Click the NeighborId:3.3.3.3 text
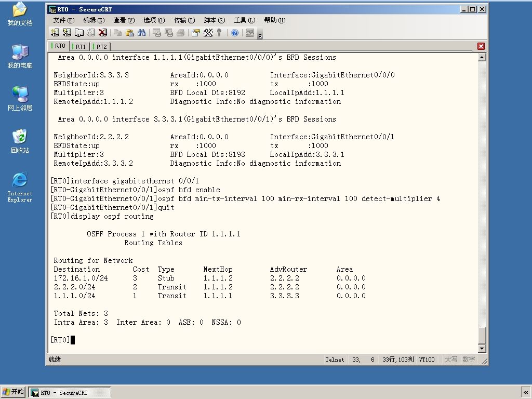The height and width of the screenshot is (399, 532). click(91, 75)
